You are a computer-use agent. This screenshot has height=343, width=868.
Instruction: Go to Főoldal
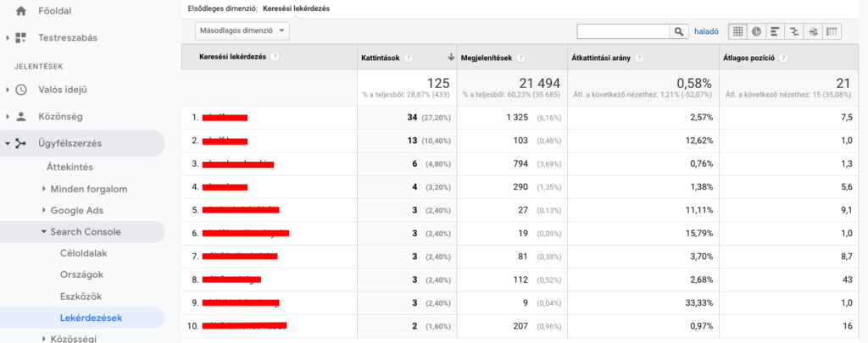pyautogui.click(x=55, y=10)
